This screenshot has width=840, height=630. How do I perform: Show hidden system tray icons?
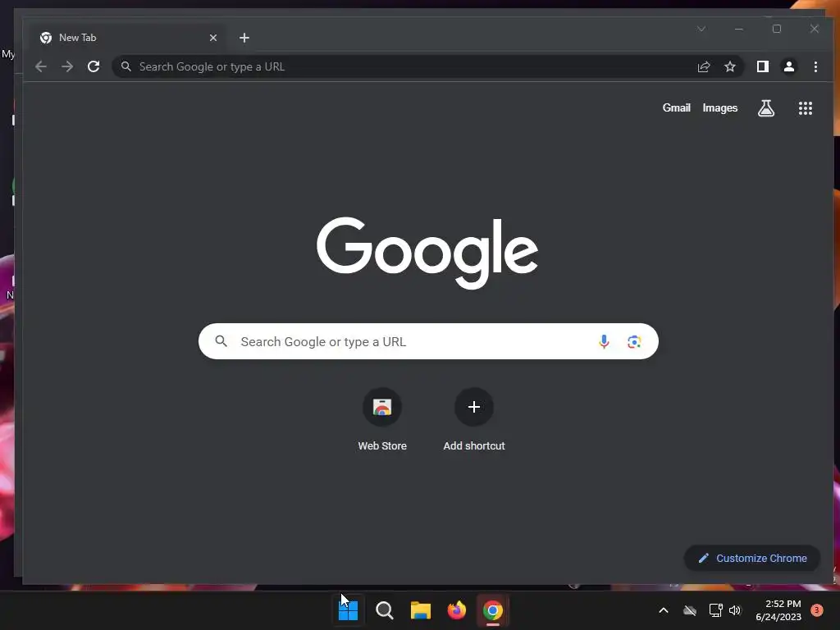coord(663,610)
